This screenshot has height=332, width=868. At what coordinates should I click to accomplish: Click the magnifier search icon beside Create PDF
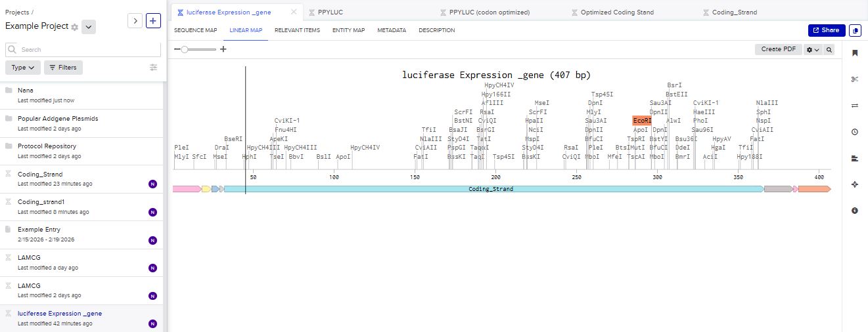[829, 49]
